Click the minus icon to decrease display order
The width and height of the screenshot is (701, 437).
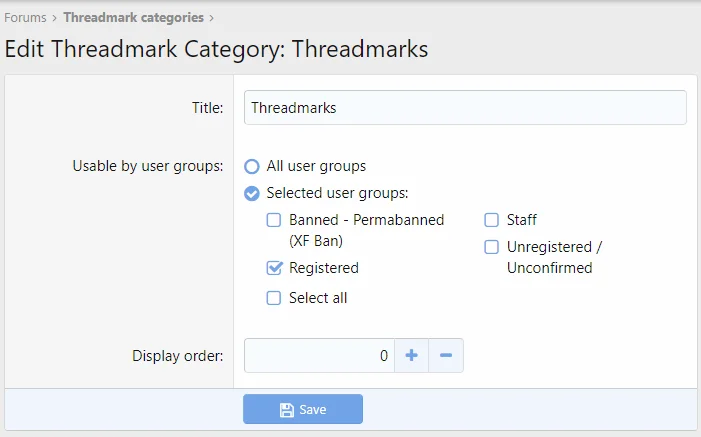tap(446, 355)
